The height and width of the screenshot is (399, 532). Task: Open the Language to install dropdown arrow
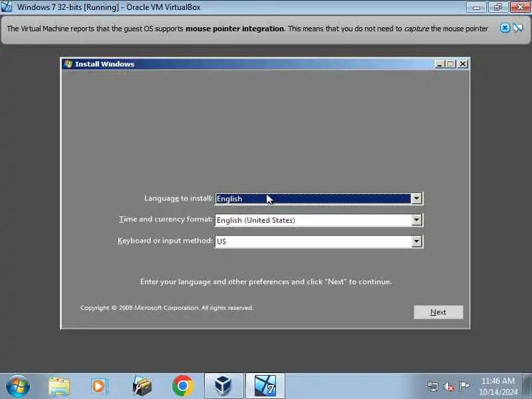[416, 198]
